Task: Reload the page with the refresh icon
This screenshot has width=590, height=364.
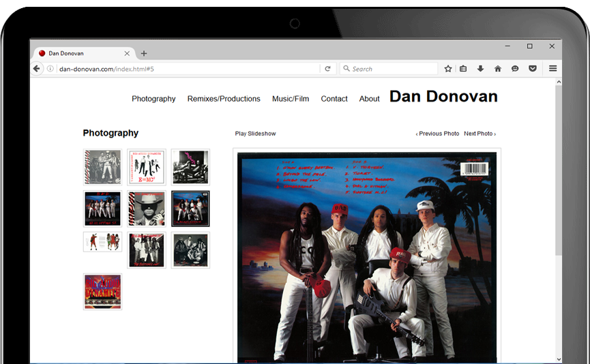Action: click(327, 69)
